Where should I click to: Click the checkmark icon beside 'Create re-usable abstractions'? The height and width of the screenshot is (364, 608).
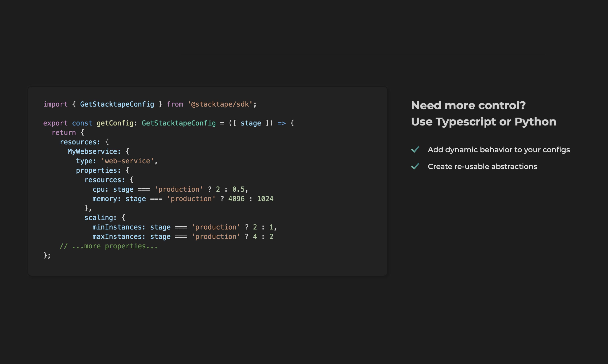(x=415, y=166)
